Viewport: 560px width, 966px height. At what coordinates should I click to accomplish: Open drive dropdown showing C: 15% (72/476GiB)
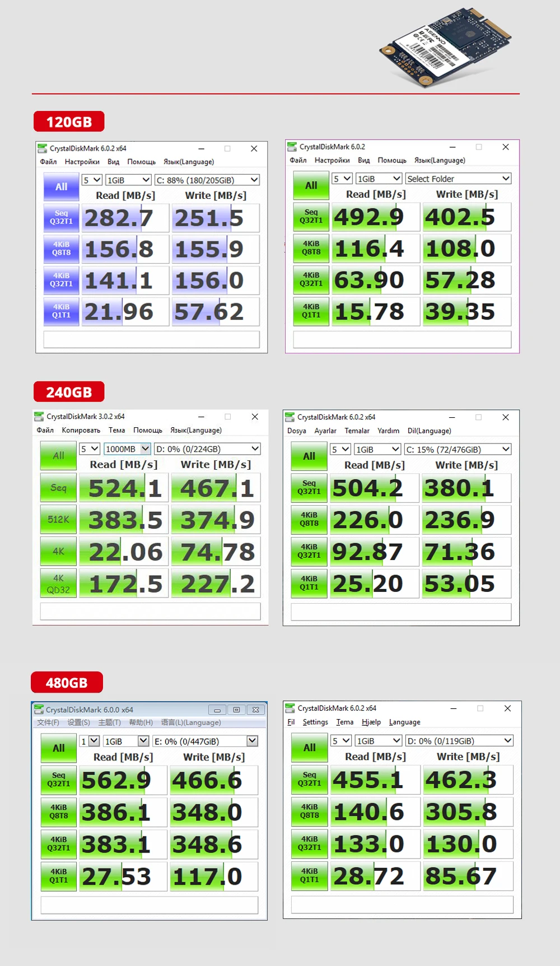(x=458, y=449)
